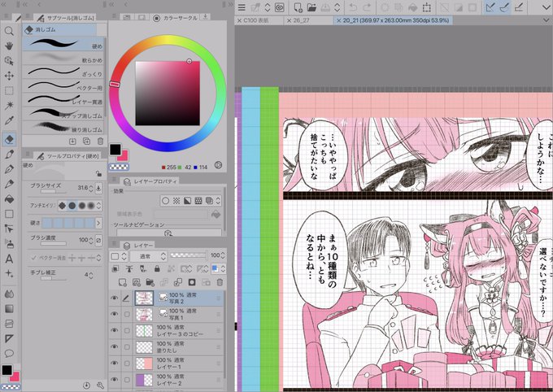553x392 pixels.
Task: Expand the command bar overflow chevron
Action: 546,7
